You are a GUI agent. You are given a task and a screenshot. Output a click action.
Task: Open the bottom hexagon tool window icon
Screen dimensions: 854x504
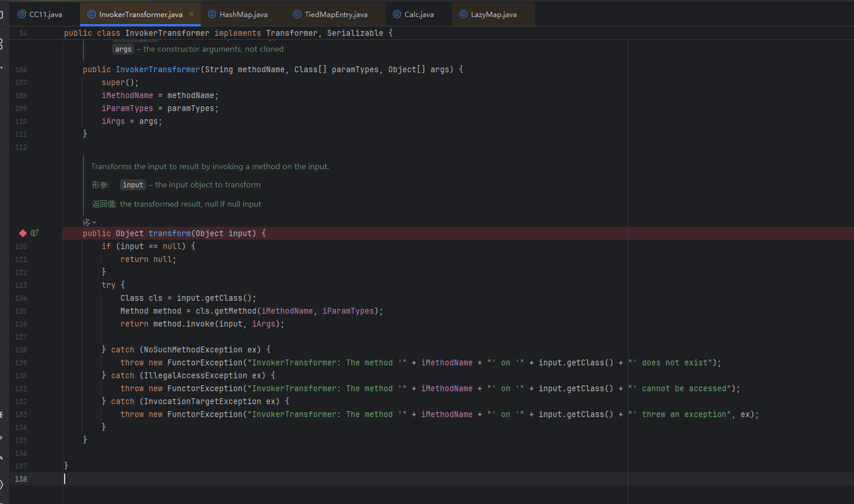click(2, 485)
